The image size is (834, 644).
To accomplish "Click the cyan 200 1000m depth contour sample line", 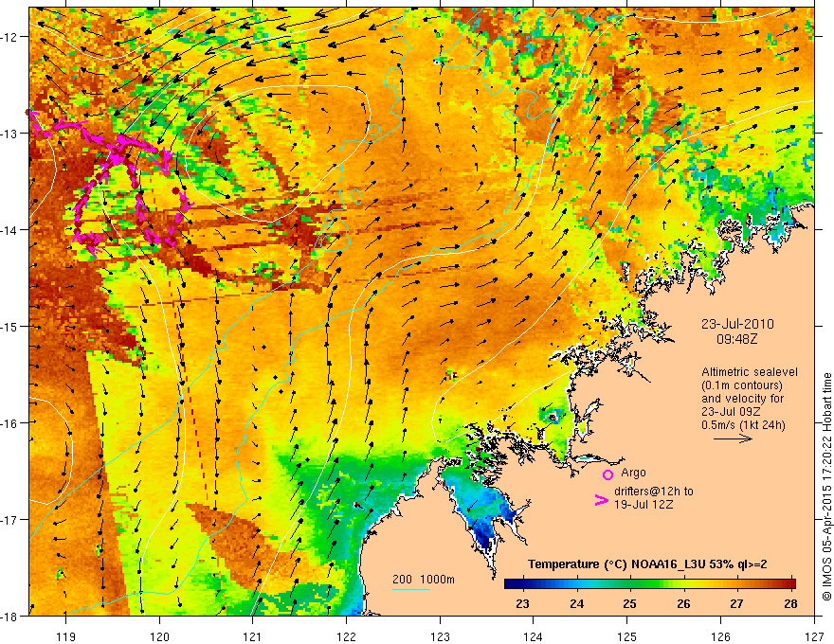I will [x=411, y=589].
